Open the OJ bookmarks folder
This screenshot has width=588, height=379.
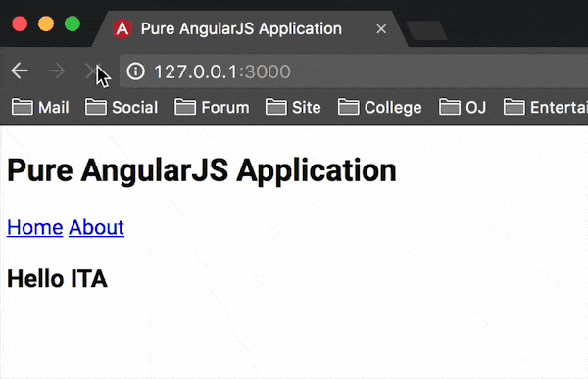click(463, 107)
